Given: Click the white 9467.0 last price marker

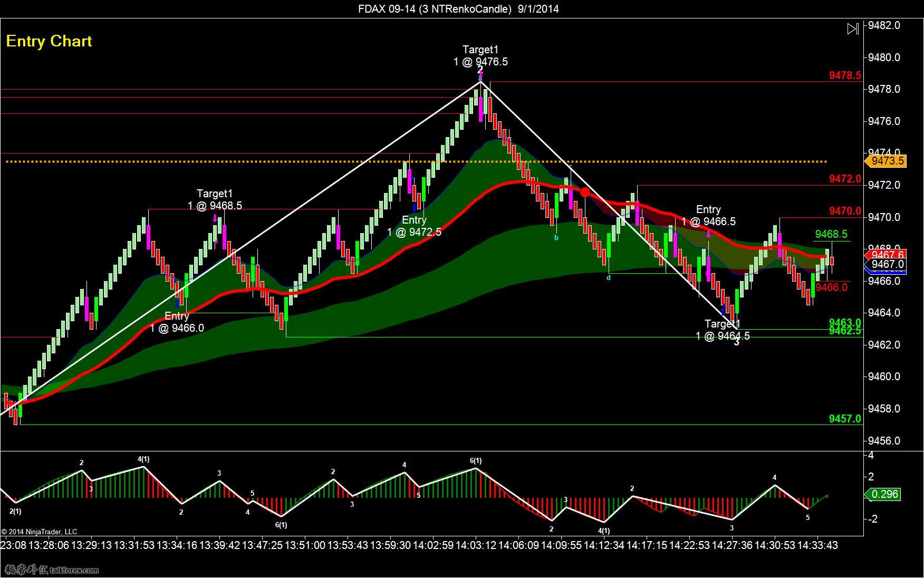Looking at the screenshot, I should tap(886, 264).
